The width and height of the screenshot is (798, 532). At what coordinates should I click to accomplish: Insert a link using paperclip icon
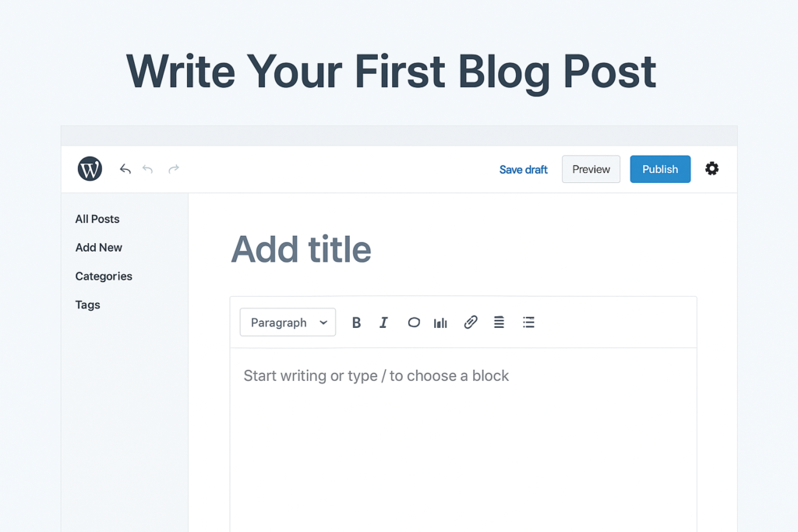tap(471, 322)
